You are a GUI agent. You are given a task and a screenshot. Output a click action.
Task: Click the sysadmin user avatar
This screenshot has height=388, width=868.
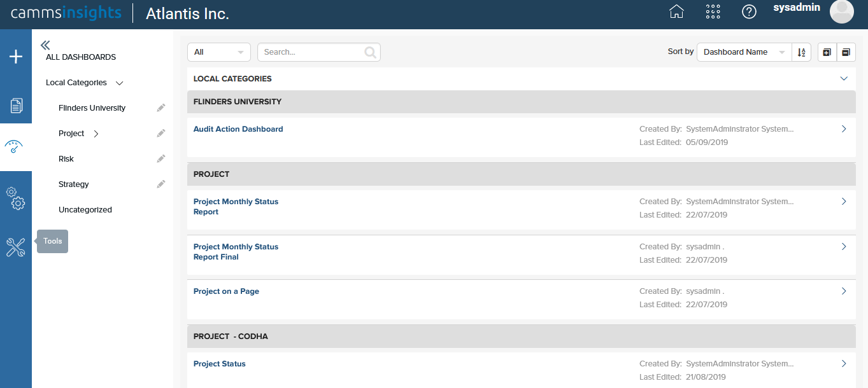[842, 11]
